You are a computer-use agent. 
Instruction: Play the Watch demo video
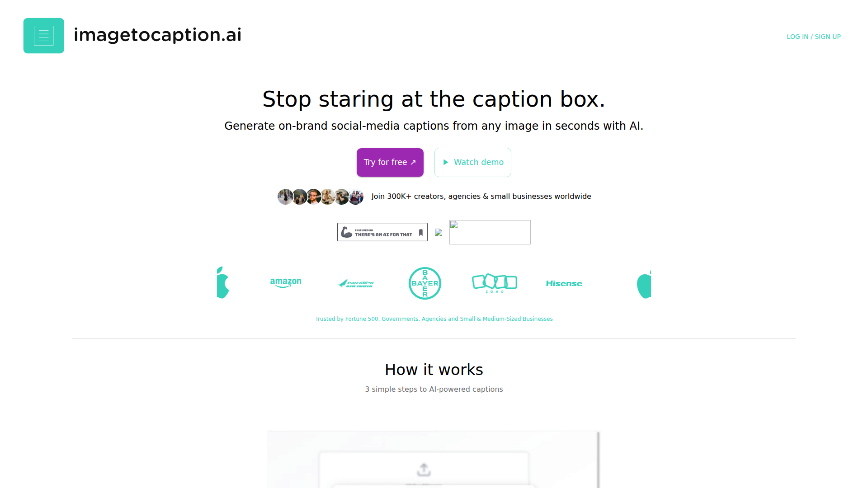pyautogui.click(x=473, y=162)
